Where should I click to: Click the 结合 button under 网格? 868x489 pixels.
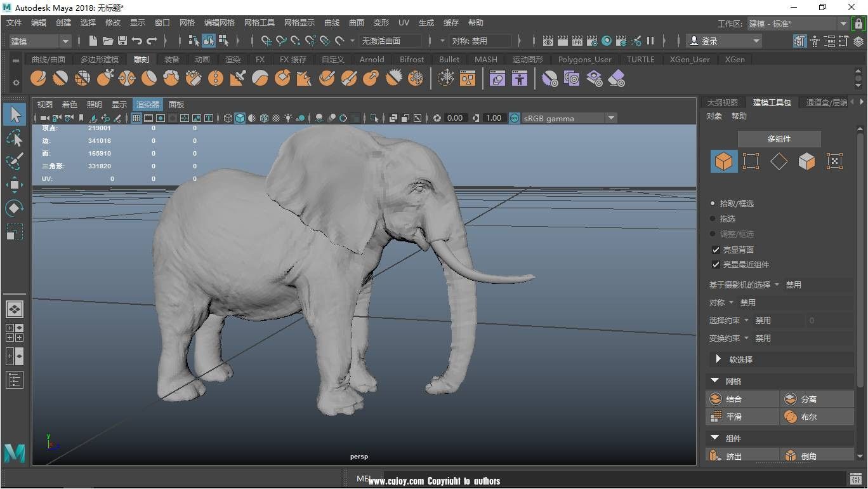point(742,398)
